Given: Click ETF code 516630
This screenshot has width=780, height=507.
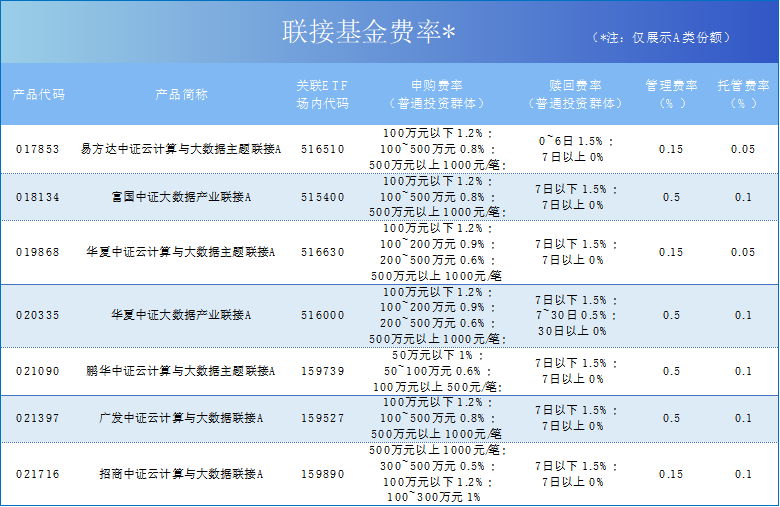Looking at the screenshot, I should [322, 252].
